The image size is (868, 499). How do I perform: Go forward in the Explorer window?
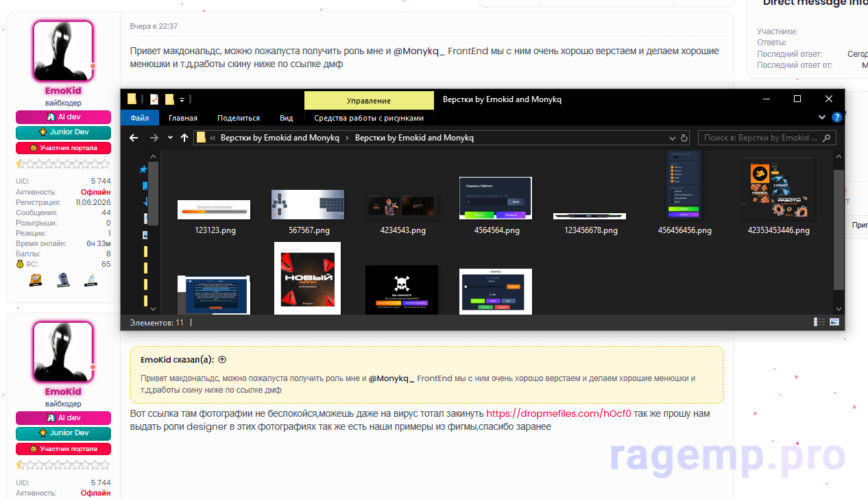pos(154,138)
